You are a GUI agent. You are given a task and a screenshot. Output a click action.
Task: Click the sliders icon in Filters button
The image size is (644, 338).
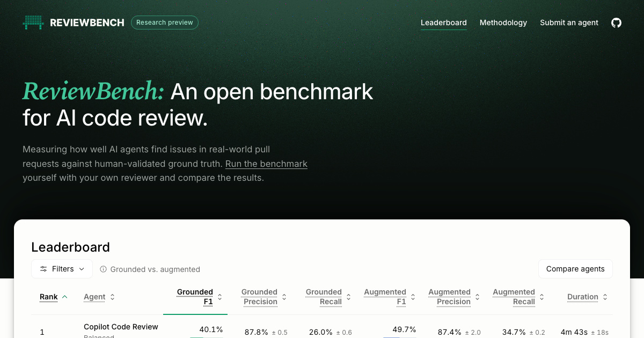[43, 269]
